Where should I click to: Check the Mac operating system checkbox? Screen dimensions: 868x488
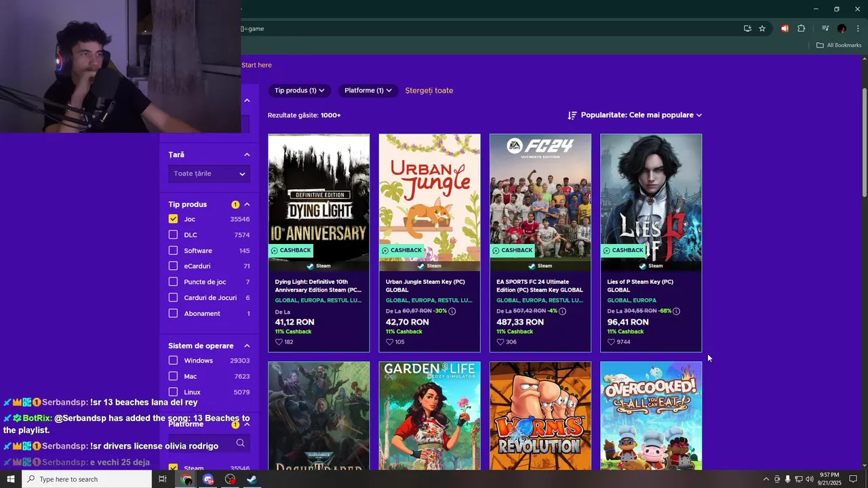[x=173, y=376]
